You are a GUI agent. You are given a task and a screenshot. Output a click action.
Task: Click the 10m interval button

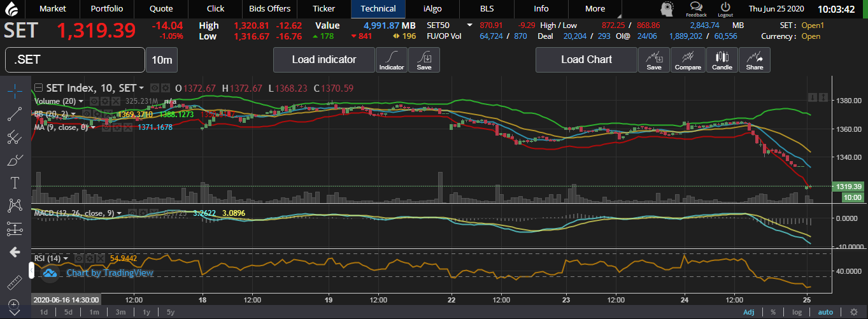pyautogui.click(x=162, y=60)
